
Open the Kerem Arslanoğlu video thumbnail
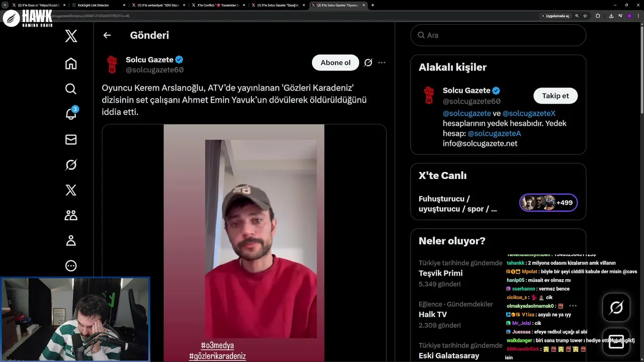(244, 242)
